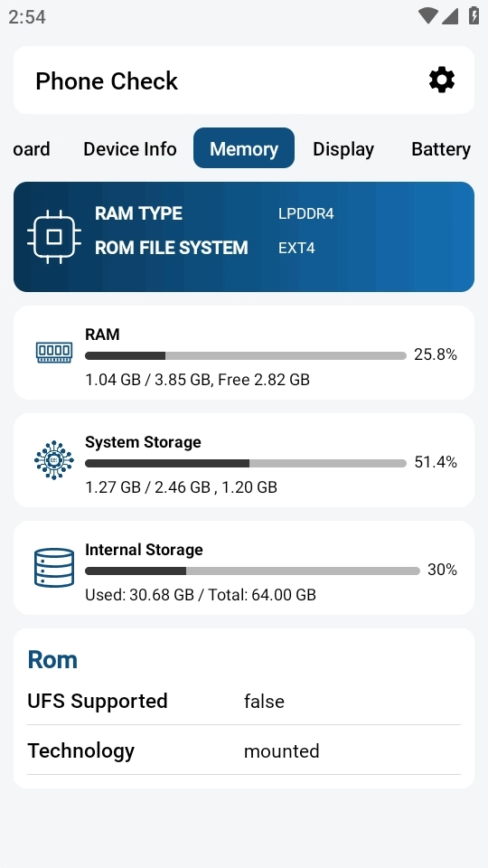
Task: Open settings with the gear icon
Action: pos(442,80)
